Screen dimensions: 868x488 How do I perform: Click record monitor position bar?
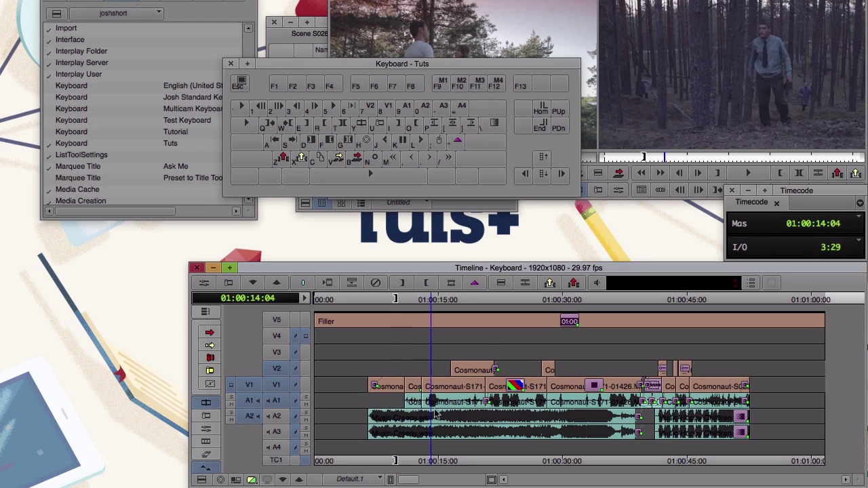point(732,157)
